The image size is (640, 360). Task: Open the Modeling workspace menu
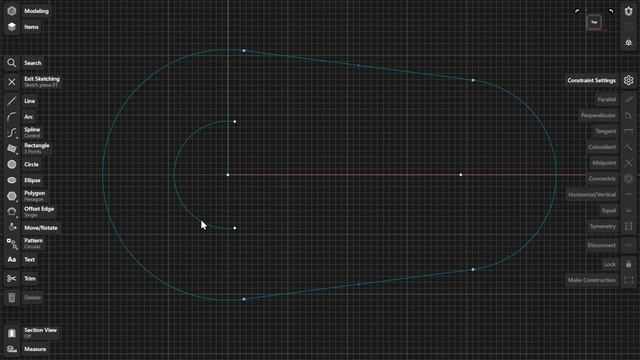pyautogui.click(x=12, y=11)
